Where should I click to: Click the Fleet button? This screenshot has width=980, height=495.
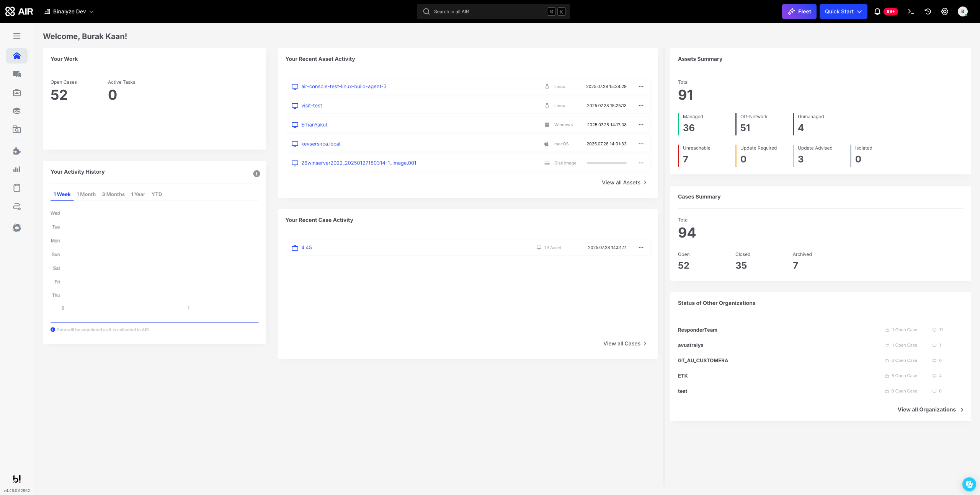pos(799,11)
